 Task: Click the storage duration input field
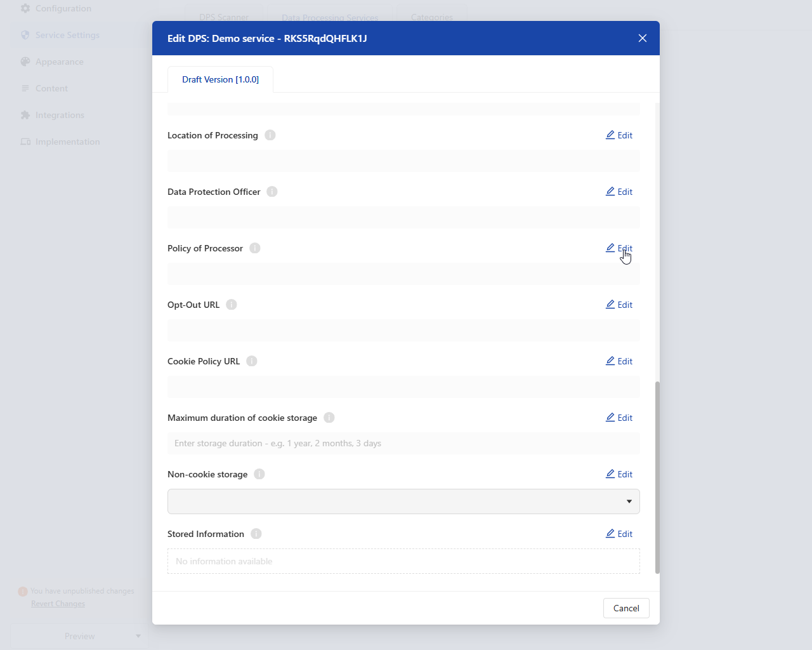point(403,444)
